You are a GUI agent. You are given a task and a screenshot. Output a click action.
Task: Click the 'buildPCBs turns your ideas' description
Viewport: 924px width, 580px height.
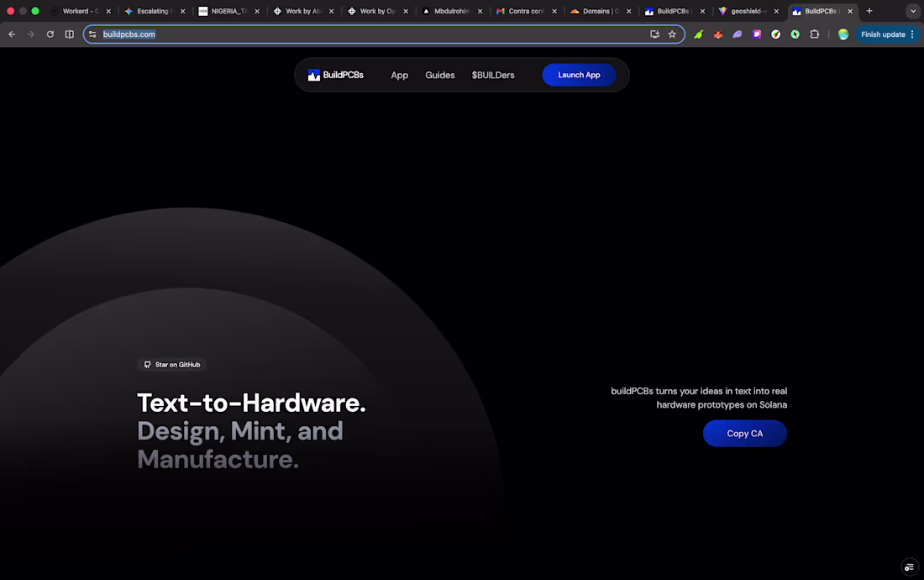[x=699, y=398]
